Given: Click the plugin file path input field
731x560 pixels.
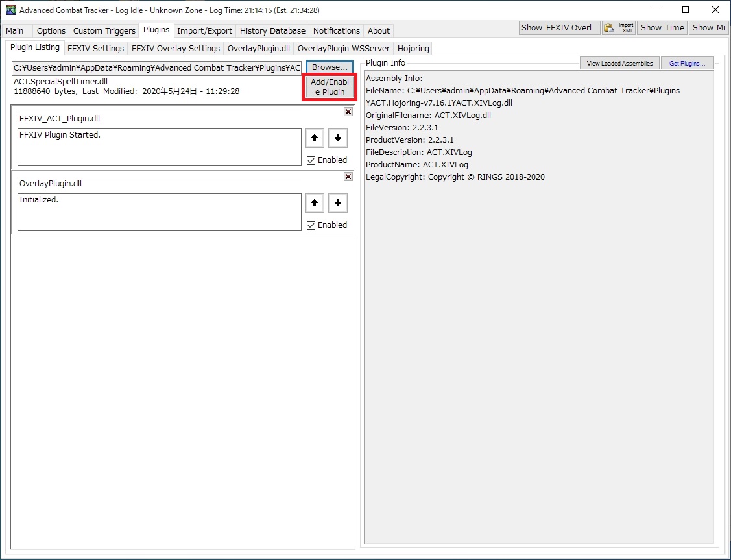Looking at the screenshot, I should pyautogui.click(x=157, y=68).
